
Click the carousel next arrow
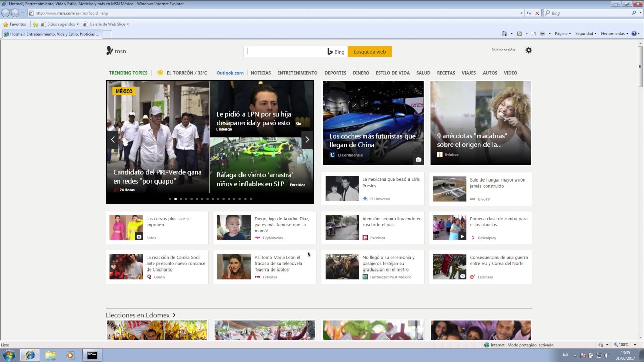click(307, 139)
